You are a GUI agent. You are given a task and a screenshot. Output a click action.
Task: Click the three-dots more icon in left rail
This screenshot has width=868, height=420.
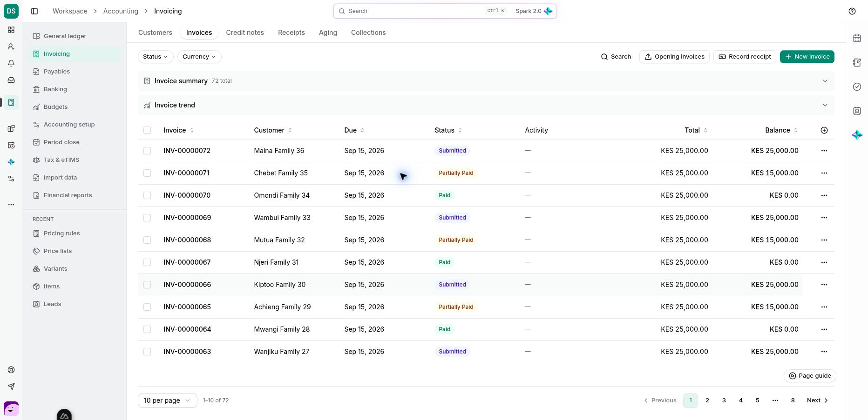[11, 205]
